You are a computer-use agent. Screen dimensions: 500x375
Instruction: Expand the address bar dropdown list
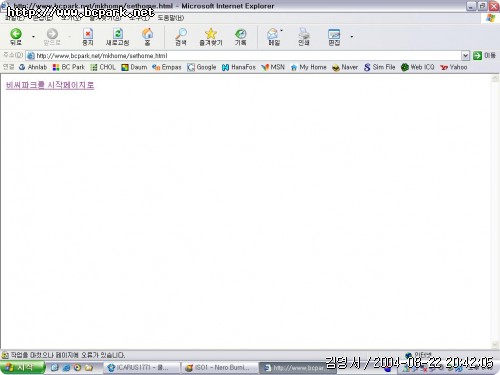point(465,56)
